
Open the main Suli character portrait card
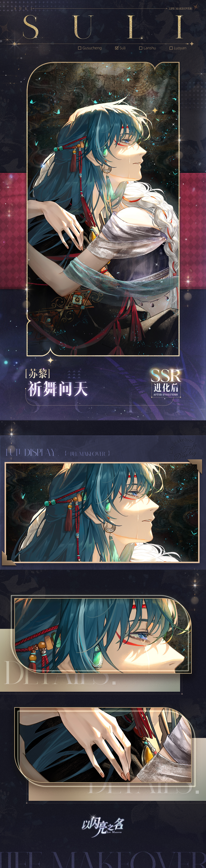click(x=103, y=209)
